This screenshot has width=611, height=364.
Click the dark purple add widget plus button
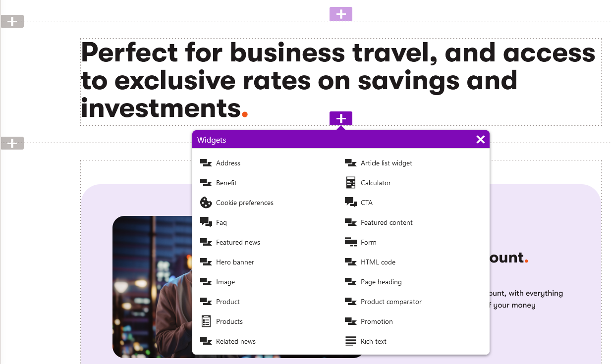pos(341,118)
